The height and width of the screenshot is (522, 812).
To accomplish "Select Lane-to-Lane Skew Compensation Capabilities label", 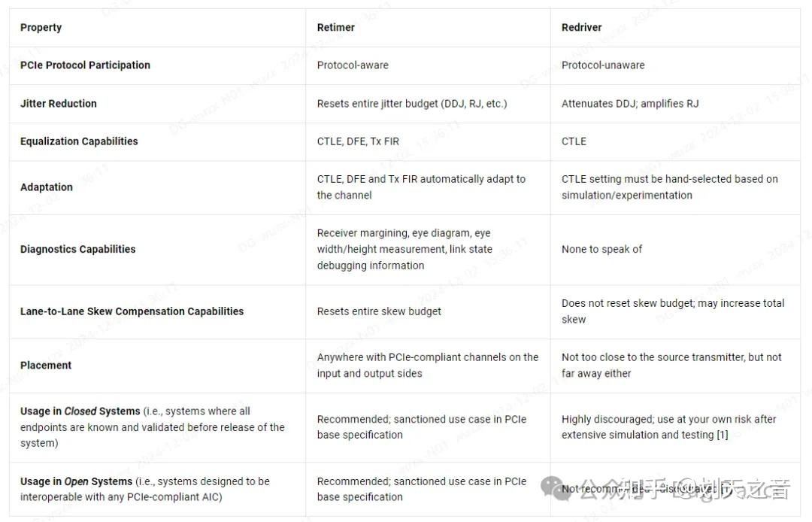I will tap(132, 311).
